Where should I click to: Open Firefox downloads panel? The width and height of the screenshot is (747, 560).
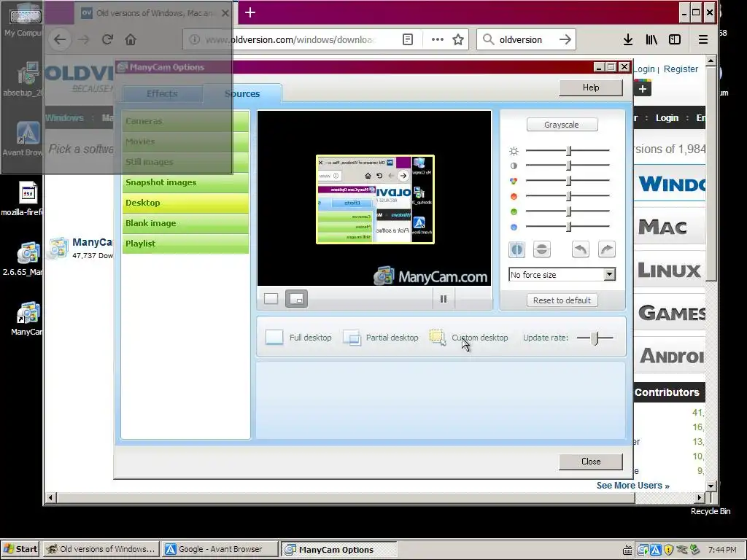click(628, 39)
